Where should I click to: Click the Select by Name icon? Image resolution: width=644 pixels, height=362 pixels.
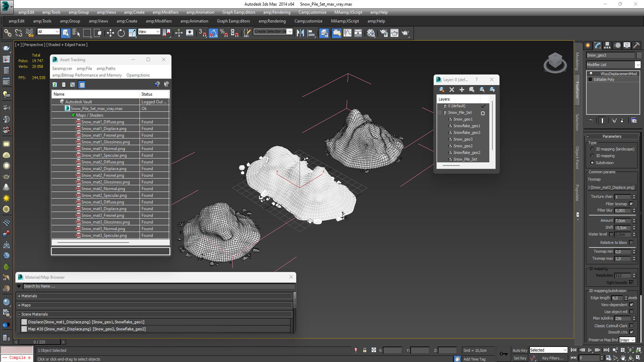click(x=76, y=33)
